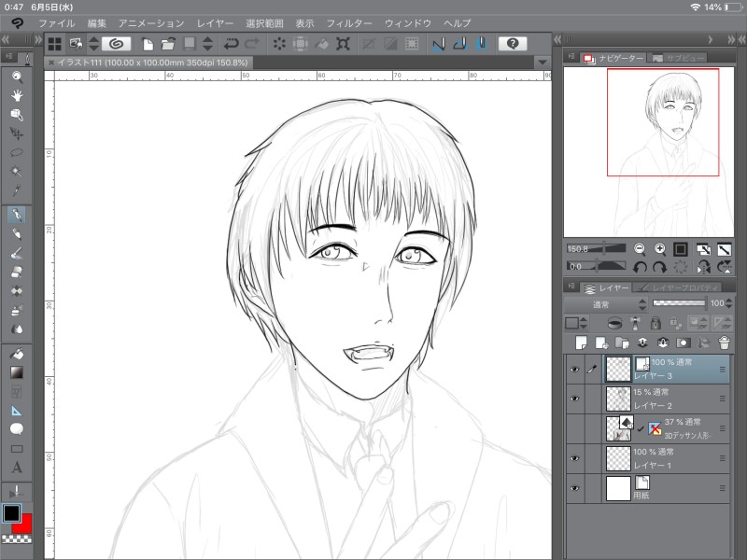Choose the Eraser tool
Image resolution: width=747 pixels, height=560 pixels.
point(17,273)
